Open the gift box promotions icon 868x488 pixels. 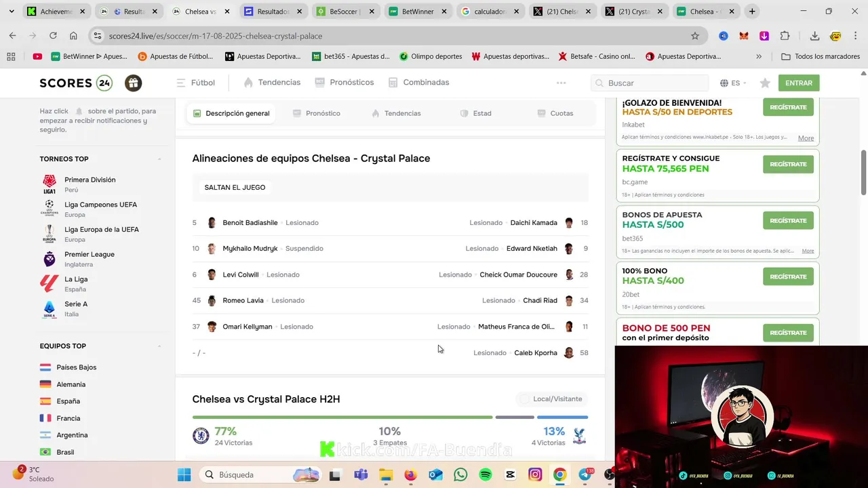click(x=133, y=83)
